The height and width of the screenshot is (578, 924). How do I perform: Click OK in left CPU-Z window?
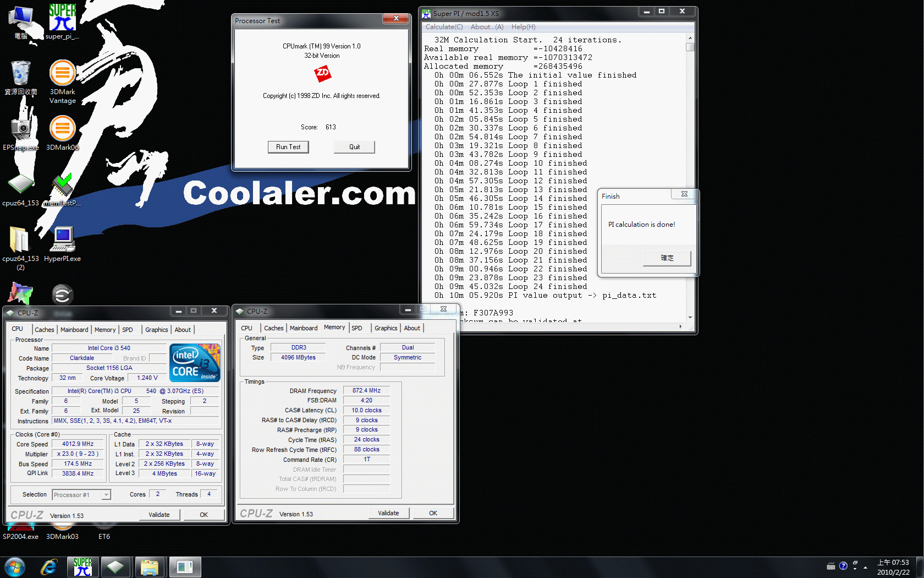pos(204,515)
